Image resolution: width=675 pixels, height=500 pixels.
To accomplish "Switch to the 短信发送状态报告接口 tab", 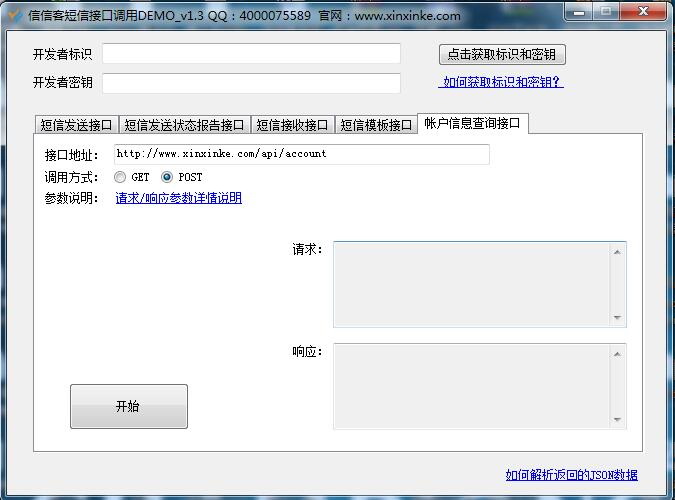I will [x=184, y=125].
